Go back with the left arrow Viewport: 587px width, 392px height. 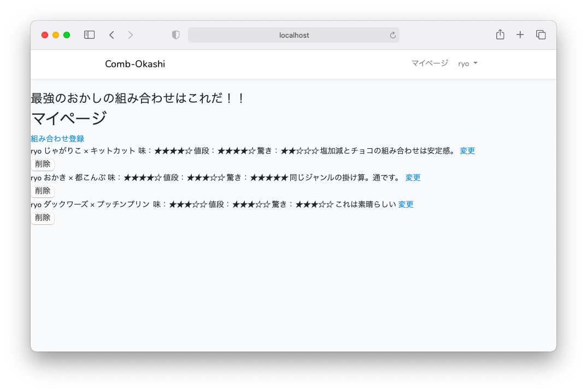tap(111, 35)
